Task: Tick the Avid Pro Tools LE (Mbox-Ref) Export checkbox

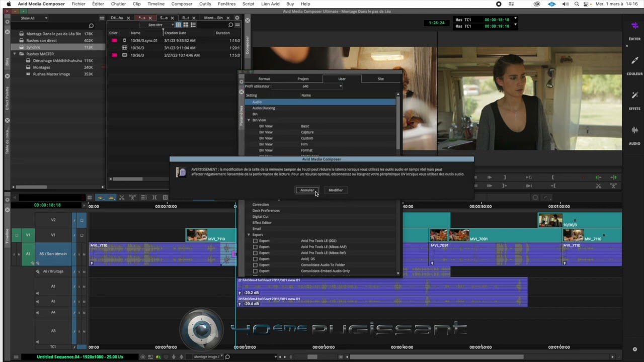Action: point(255,253)
